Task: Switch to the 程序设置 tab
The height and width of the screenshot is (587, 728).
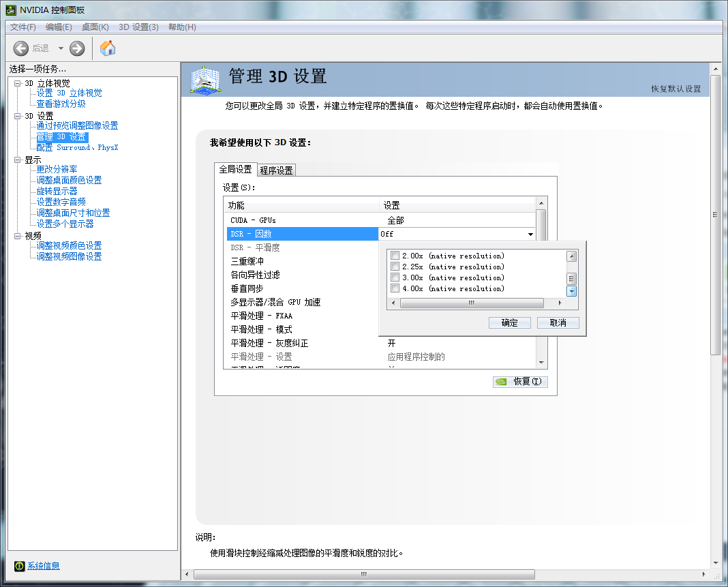Action: pyautogui.click(x=276, y=170)
